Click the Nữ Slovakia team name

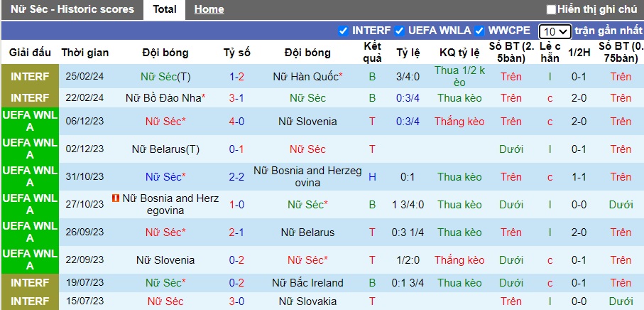[x=307, y=301]
